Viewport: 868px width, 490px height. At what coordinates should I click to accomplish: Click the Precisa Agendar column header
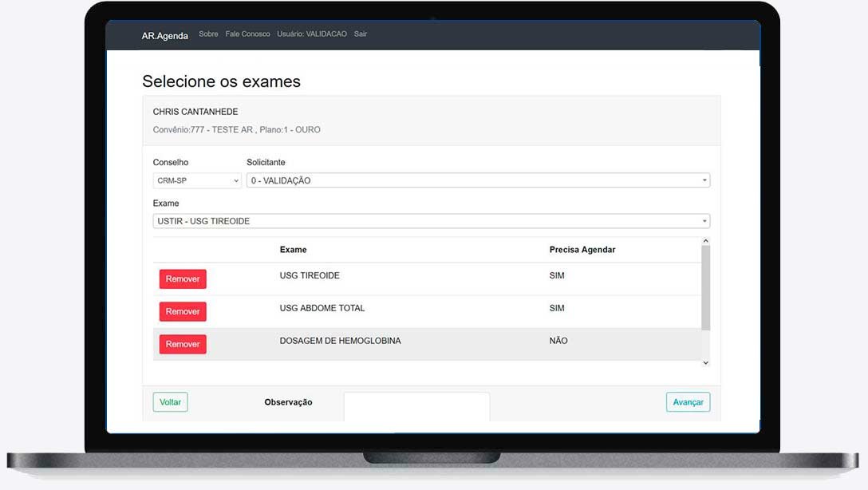tap(582, 250)
